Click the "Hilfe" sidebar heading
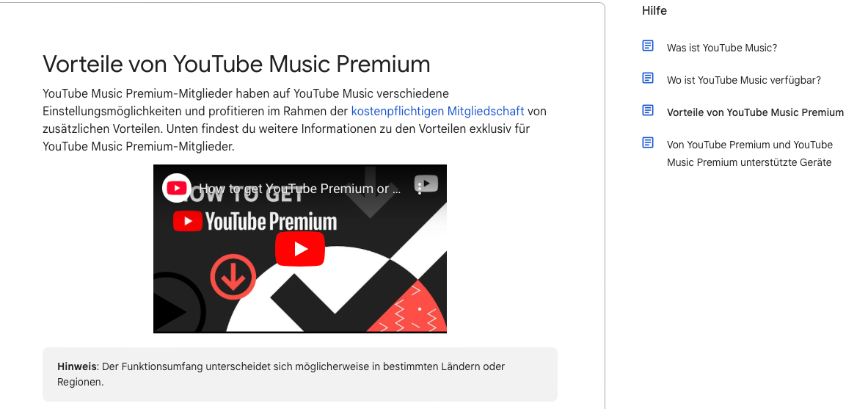This screenshot has height=409, width=868. click(654, 10)
